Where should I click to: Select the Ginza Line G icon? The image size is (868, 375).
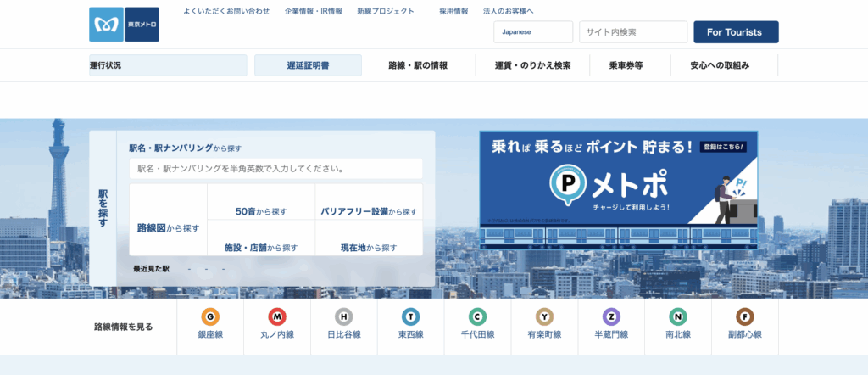(x=210, y=316)
